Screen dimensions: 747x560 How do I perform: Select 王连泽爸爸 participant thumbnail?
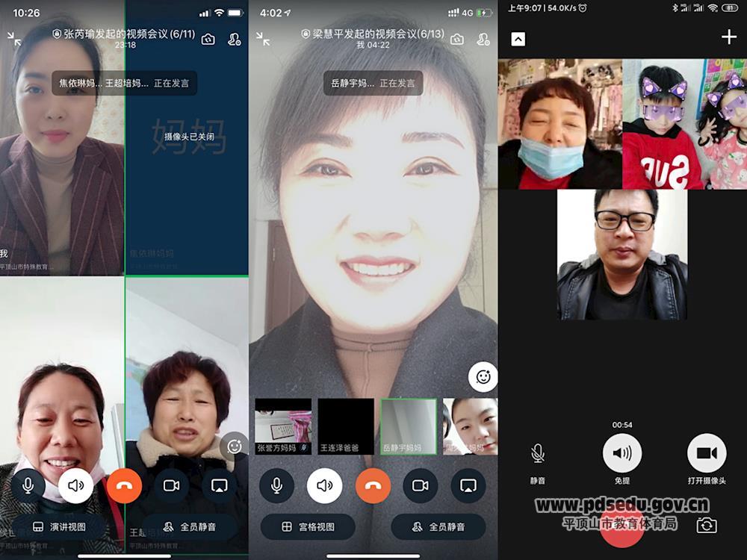coord(346,426)
